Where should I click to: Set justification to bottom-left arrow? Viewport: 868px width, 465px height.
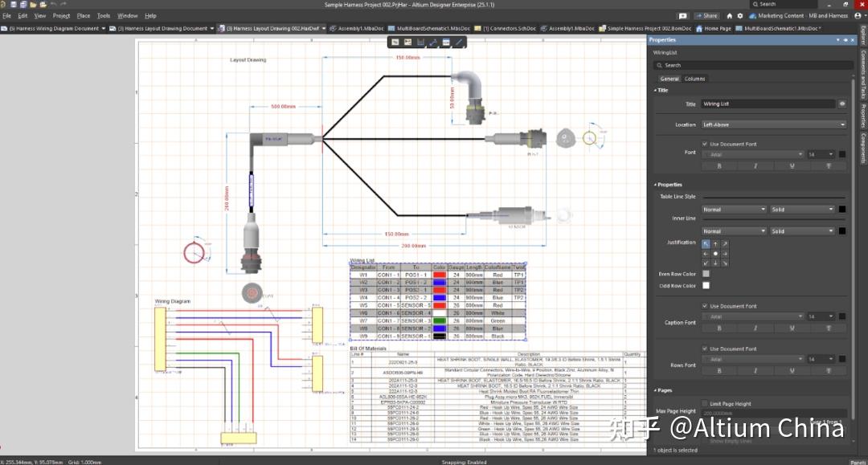click(x=706, y=263)
